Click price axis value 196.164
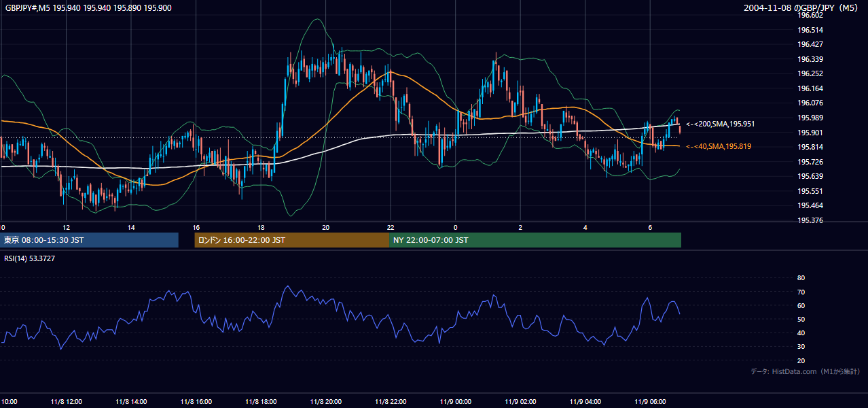 click(x=810, y=88)
